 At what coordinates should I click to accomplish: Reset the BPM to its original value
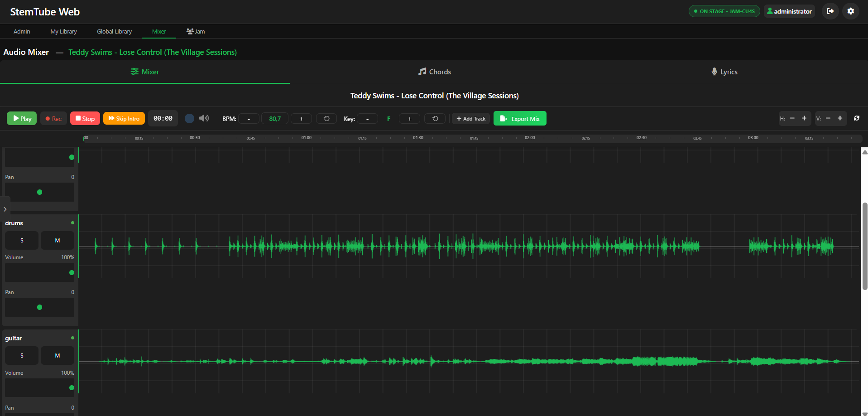(326, 119)
